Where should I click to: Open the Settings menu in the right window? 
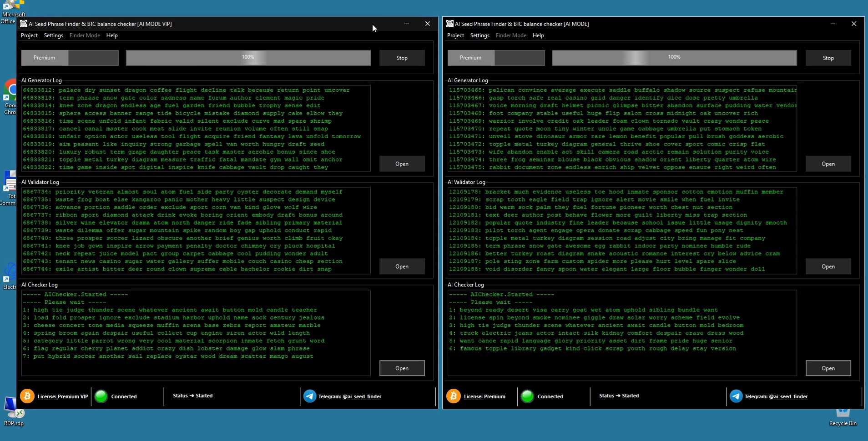pos(479,35)
